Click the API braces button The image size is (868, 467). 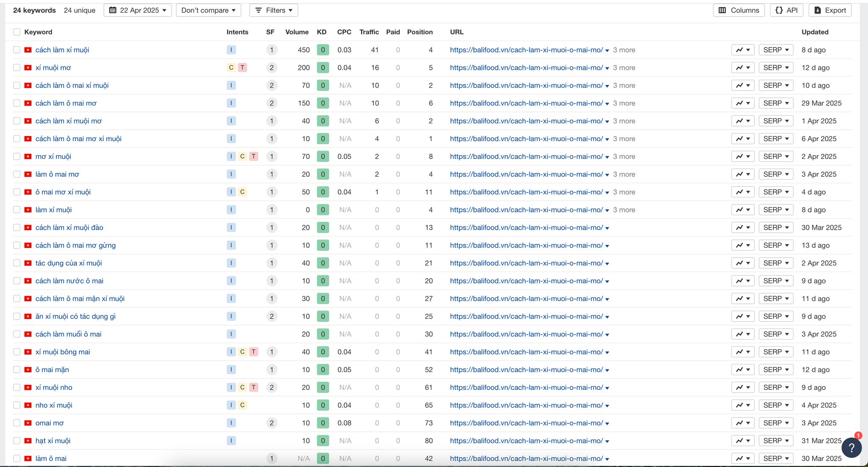[786, 10]
